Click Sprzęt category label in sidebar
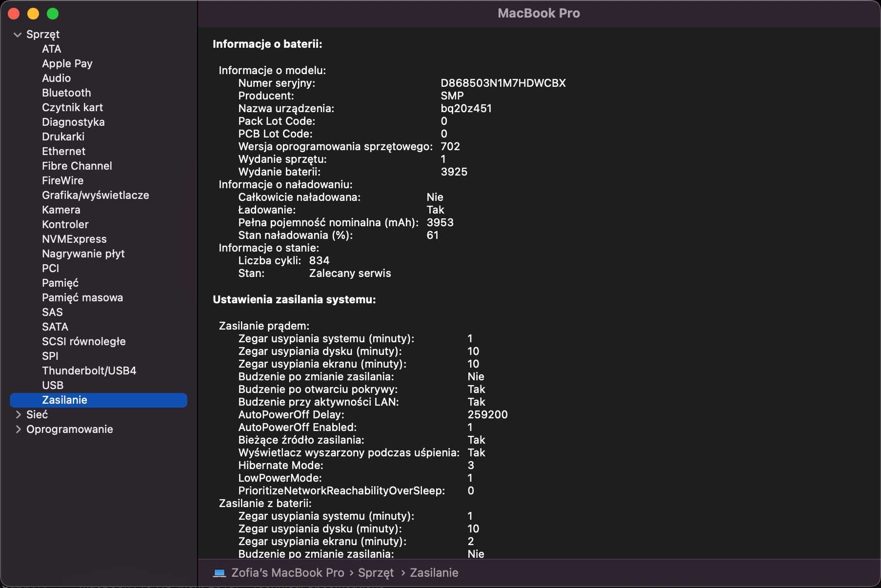 [x=43, y=35]
